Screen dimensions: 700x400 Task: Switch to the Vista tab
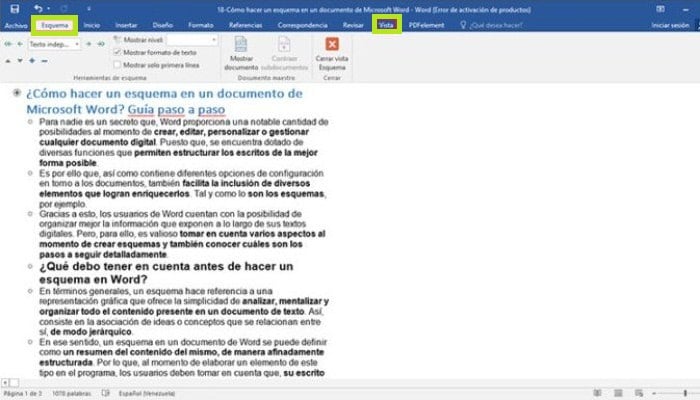(x=386, y=25)
